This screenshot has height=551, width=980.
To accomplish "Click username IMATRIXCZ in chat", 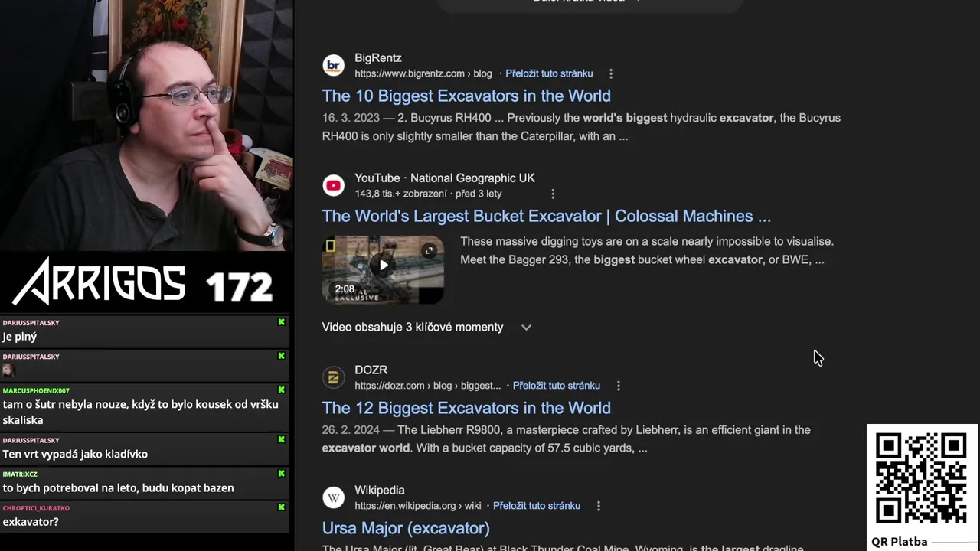I will pos(20,474).
